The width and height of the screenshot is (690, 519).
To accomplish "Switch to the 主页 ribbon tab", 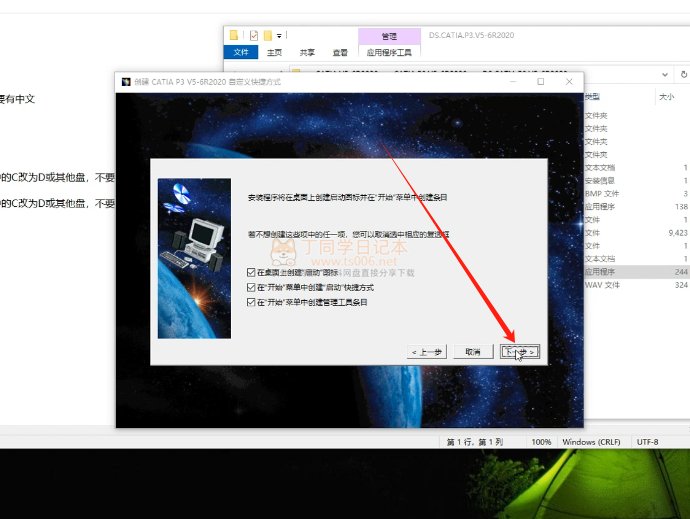I will coord(274,52).
